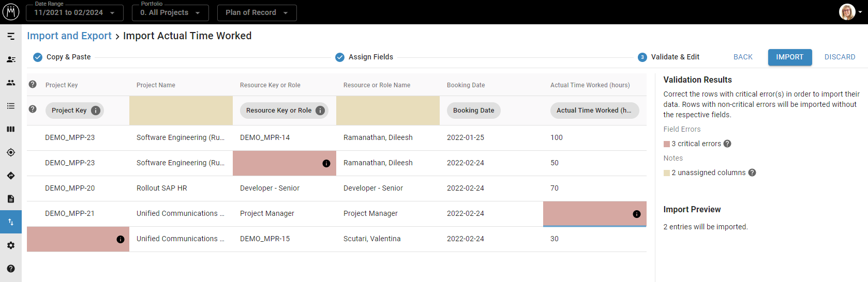Open the Import and Export sidebar icon
Viewport: 868px width, 282px height.
[x=11, y=222]
